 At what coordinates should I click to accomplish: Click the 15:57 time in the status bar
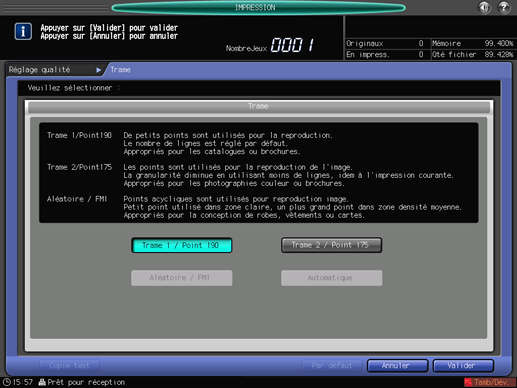pos(23,382)
